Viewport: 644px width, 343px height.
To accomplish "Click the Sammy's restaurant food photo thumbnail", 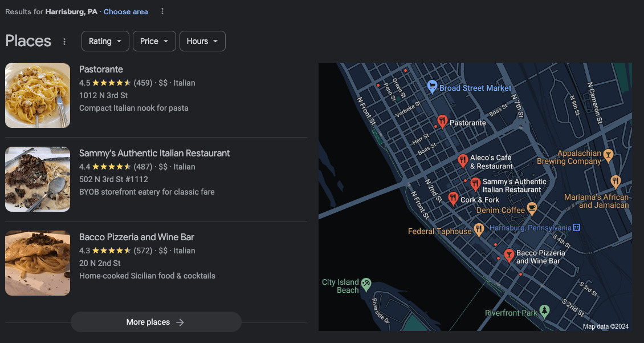I will (38, 179).
